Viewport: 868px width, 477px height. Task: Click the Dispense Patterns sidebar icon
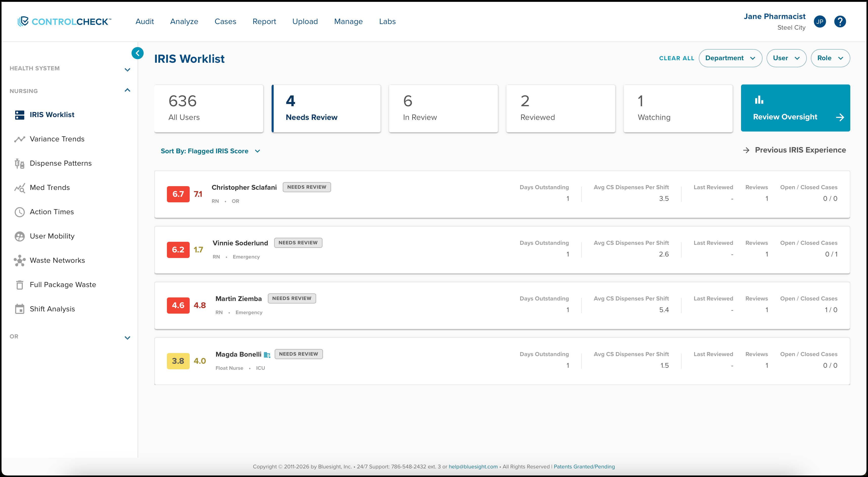[x=19, y=163]
